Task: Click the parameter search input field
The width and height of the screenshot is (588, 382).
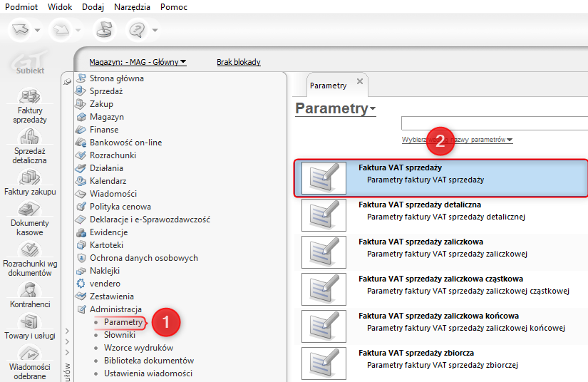Action: (494, 123)
